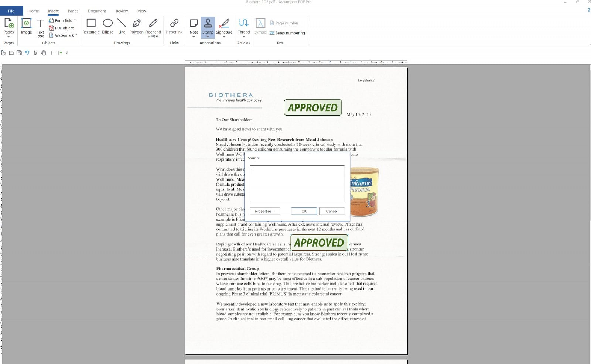Click the Pages insert icon
Screen dimensions: 591x364
(x=9, y=23)
